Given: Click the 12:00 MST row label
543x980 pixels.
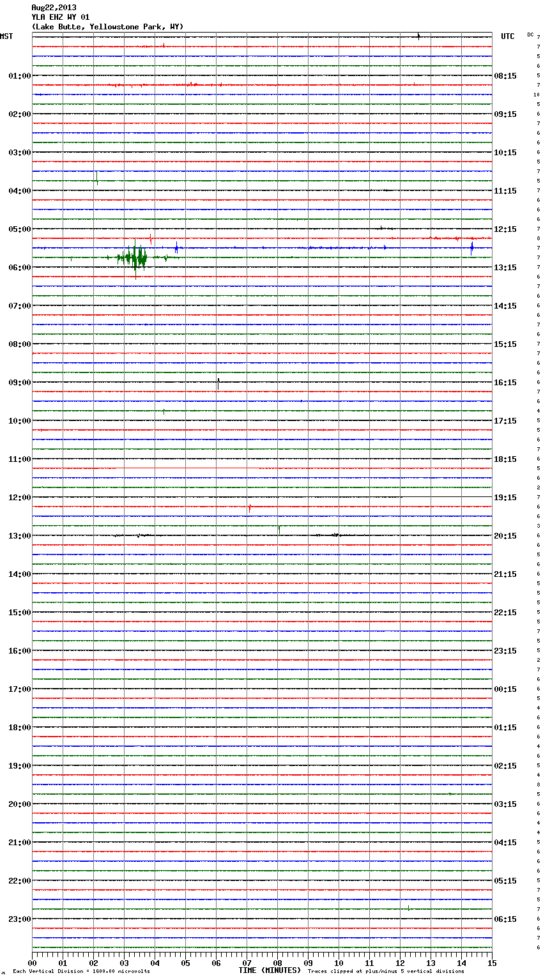Looking at the screenshot, I should point(20,498).
